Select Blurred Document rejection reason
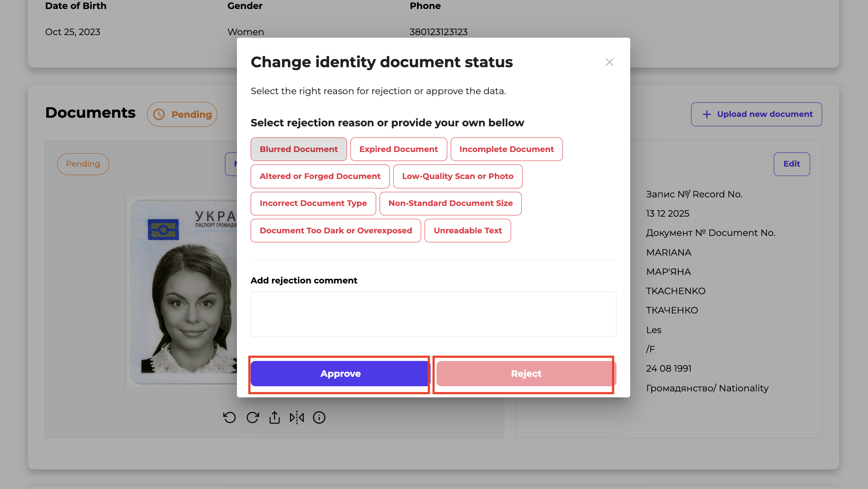 click(x=299, y=149)
